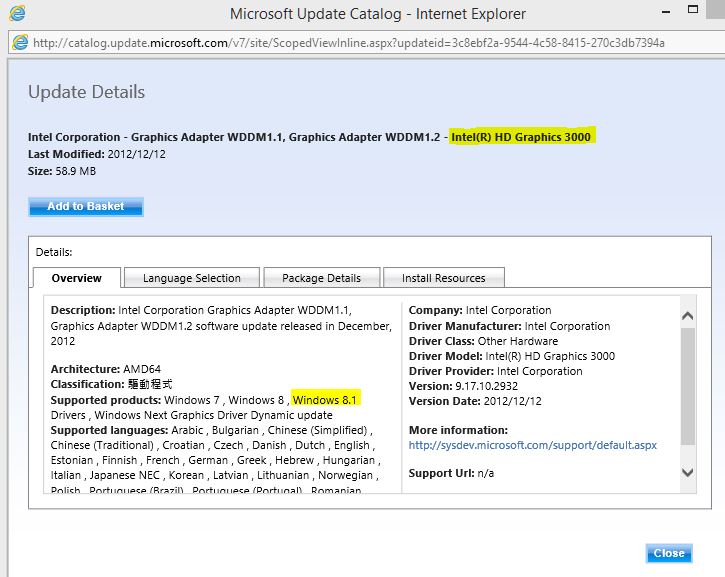
Task: Click the address bar URL field
Action: click(368, 43)
